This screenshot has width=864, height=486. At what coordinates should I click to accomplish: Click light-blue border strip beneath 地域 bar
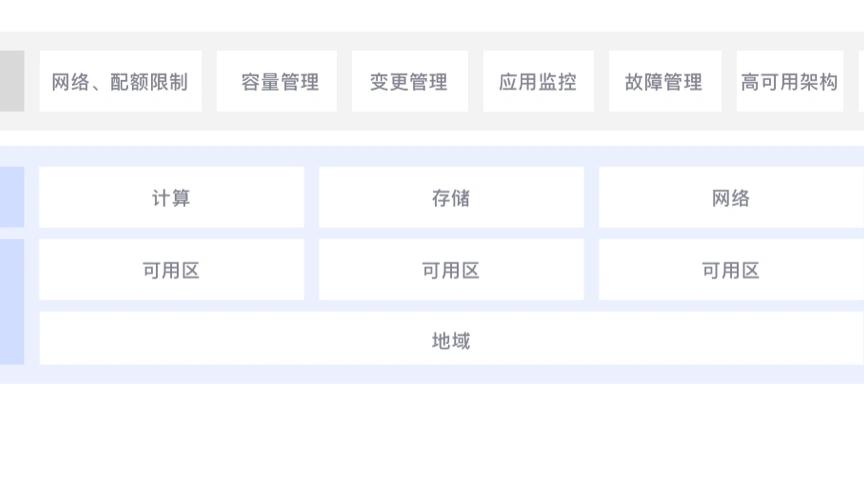pos(432,374)
